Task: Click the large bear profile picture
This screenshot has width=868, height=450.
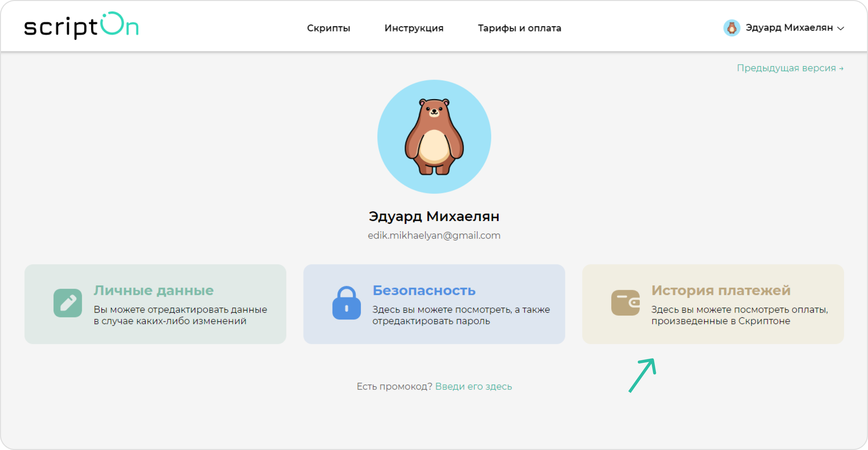Action: coord(434,137)
